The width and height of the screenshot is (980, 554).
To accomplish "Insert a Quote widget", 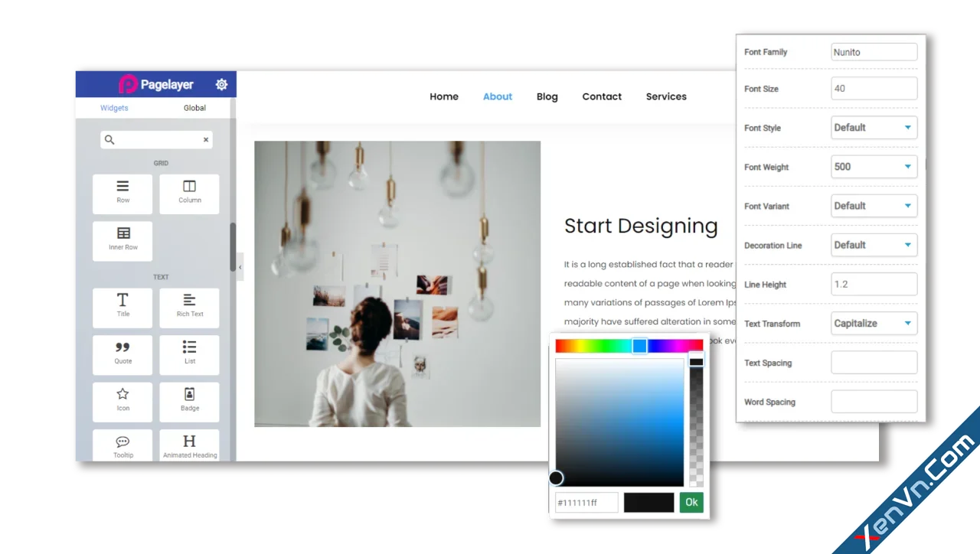I will pyautogui.click(x=122, y=355).
